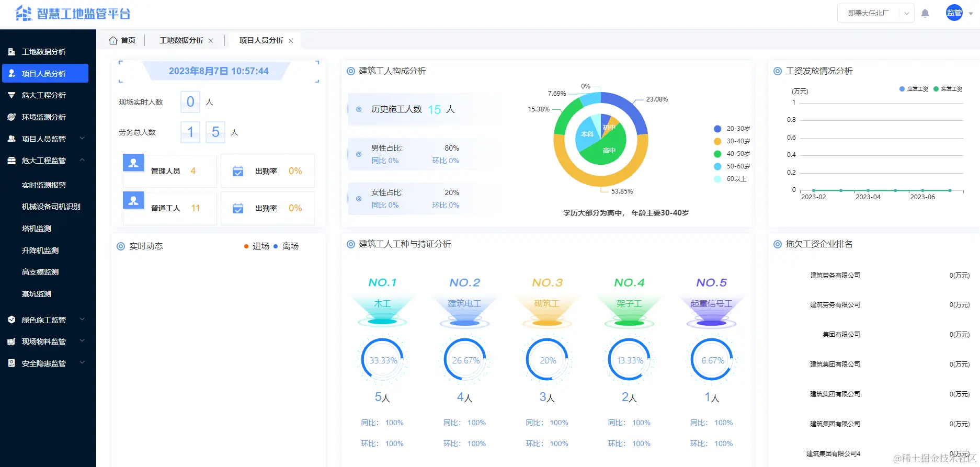The image size is (980, 467).
Task: Click the notification bell icon
Action: [925, 14]
